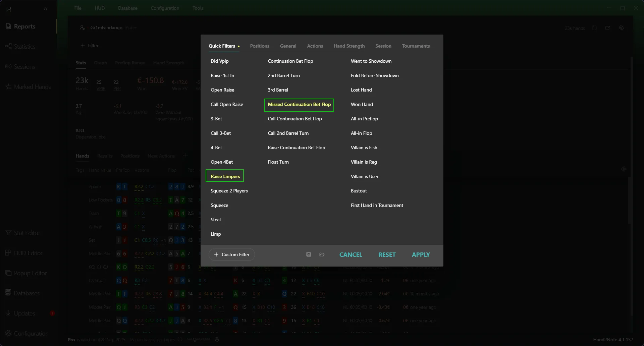Open Databases from the sidebar

click(x=26, y=293)
